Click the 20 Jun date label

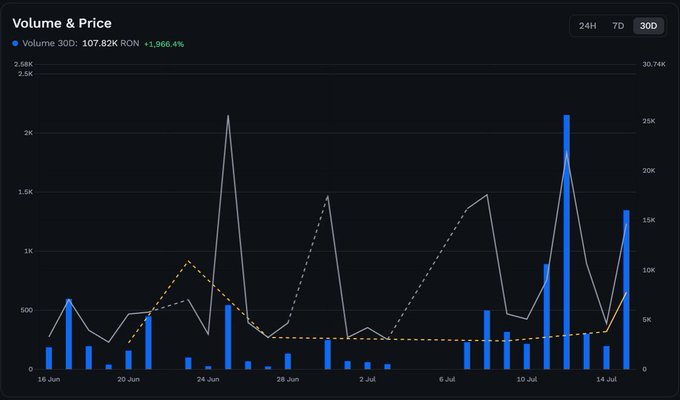[128, 379]
